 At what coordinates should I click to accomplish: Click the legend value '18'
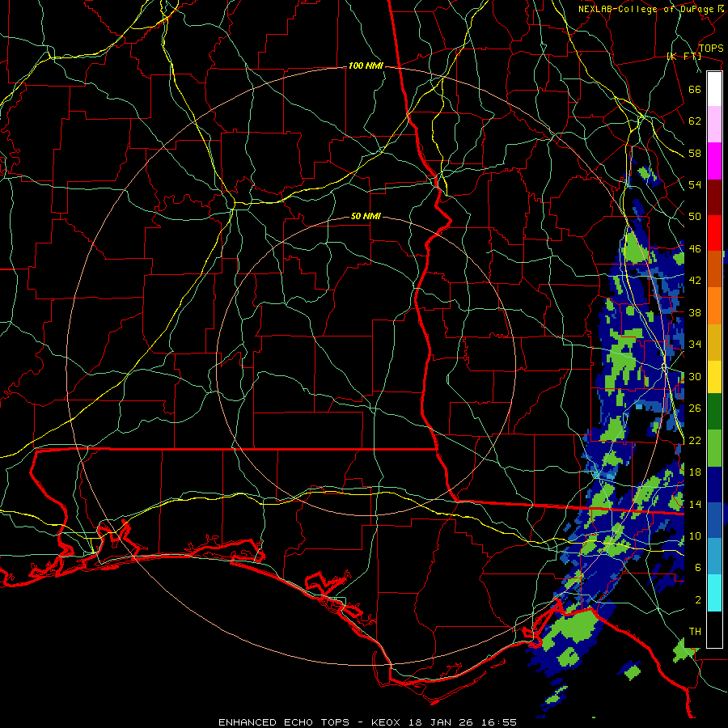point(695,472)
